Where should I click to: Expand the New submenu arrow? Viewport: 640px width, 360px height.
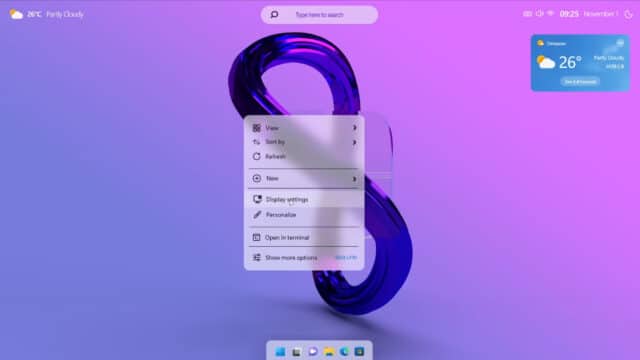355,179
